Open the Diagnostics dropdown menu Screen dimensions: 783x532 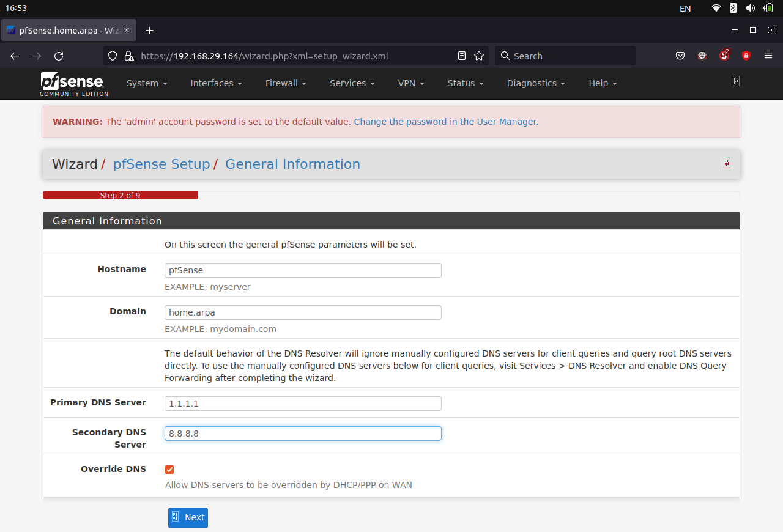pos(536,83)
